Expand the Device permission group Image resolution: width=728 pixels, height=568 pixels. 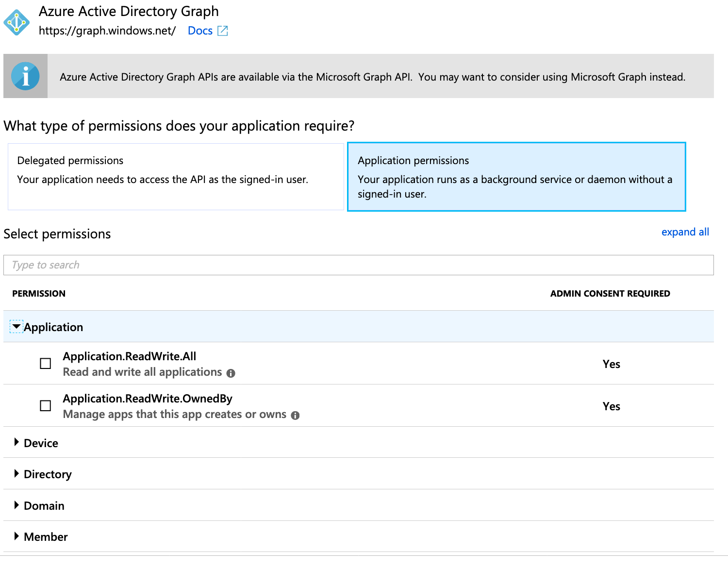point(17,442)
